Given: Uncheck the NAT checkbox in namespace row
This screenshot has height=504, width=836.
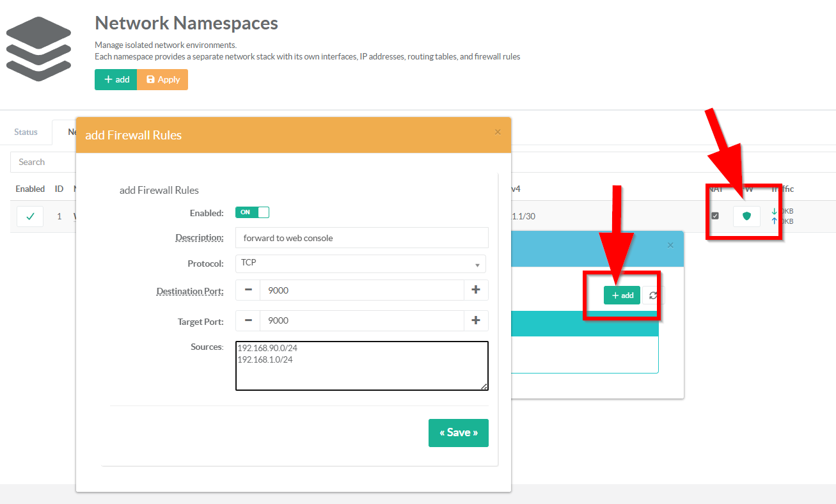Looking at the screenshot, I should 715,216.
